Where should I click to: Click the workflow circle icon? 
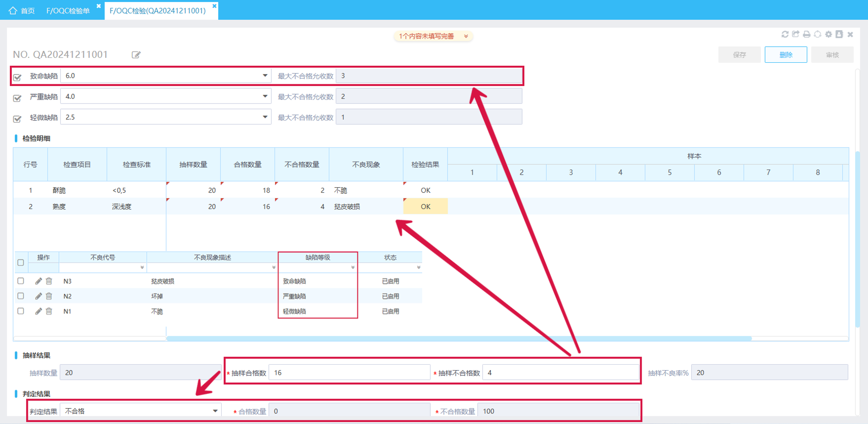(x=818, y=34)
